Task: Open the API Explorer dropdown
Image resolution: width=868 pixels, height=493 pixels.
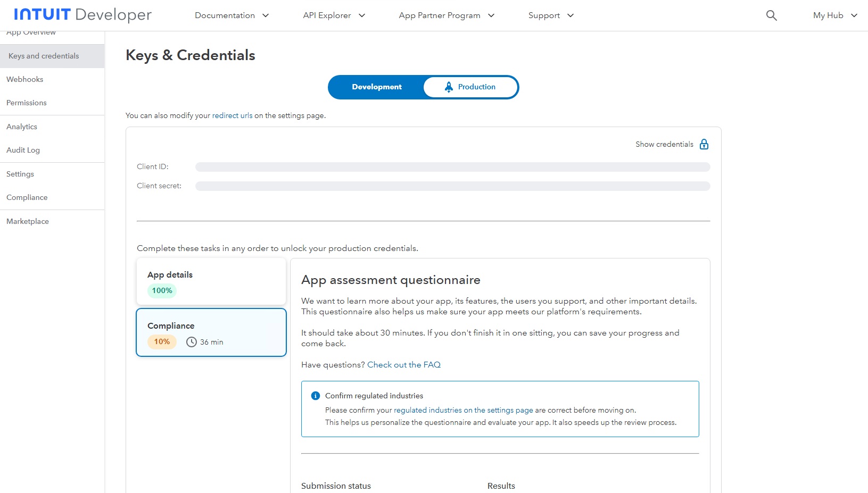Action: point(334,15)
